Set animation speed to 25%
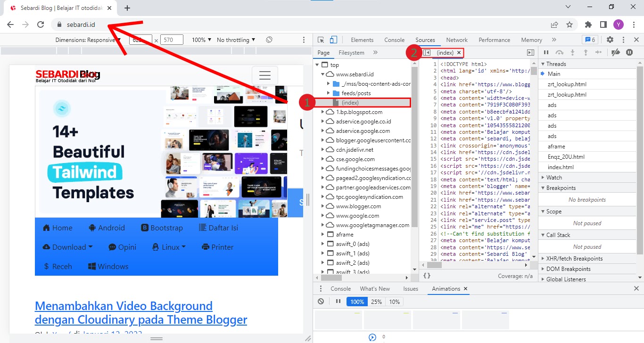This screenshot has width=644, height=343. coord(376,302)
